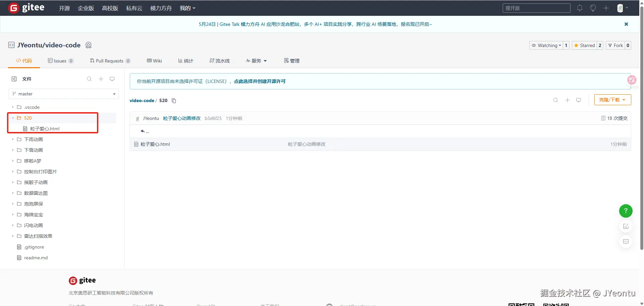
Task: Click search icon beside clone button
Action: click(x=556, y=100)
